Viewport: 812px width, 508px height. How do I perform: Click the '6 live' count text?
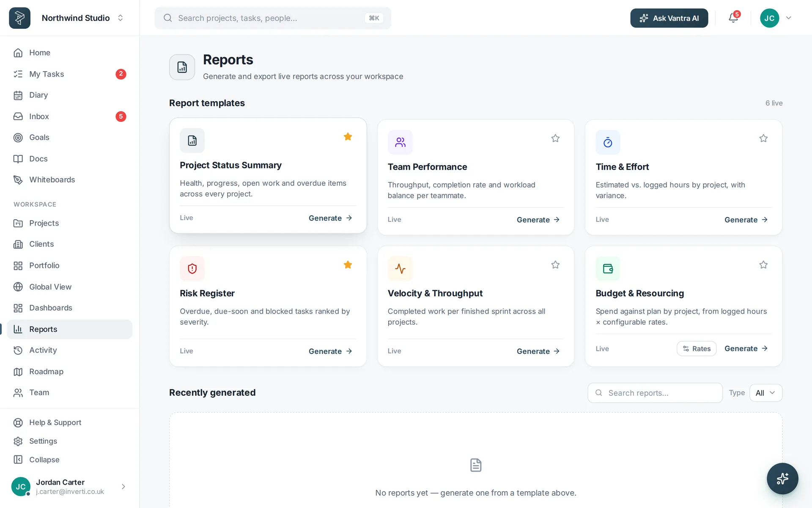774,103
